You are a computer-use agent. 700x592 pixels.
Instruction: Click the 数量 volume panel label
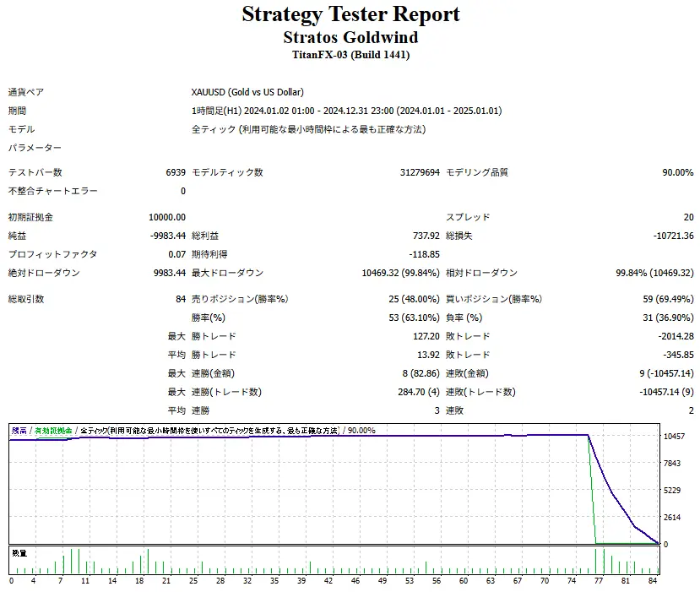point(19,553)
